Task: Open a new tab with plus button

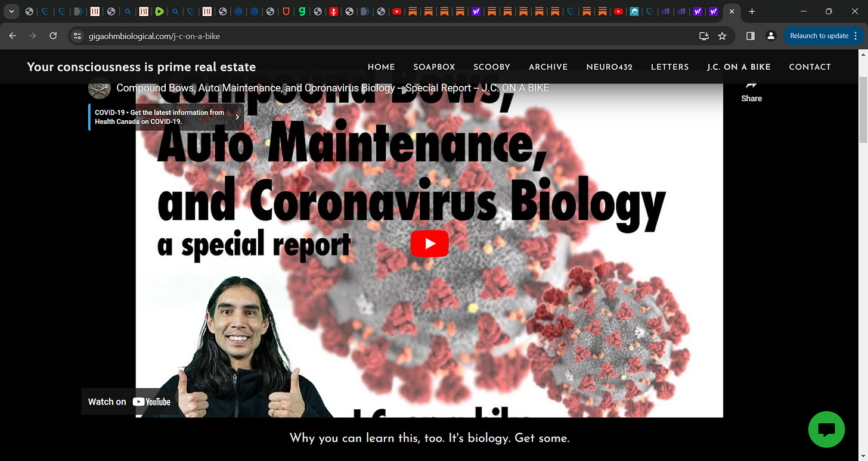Action: click(x=752, y=11)
